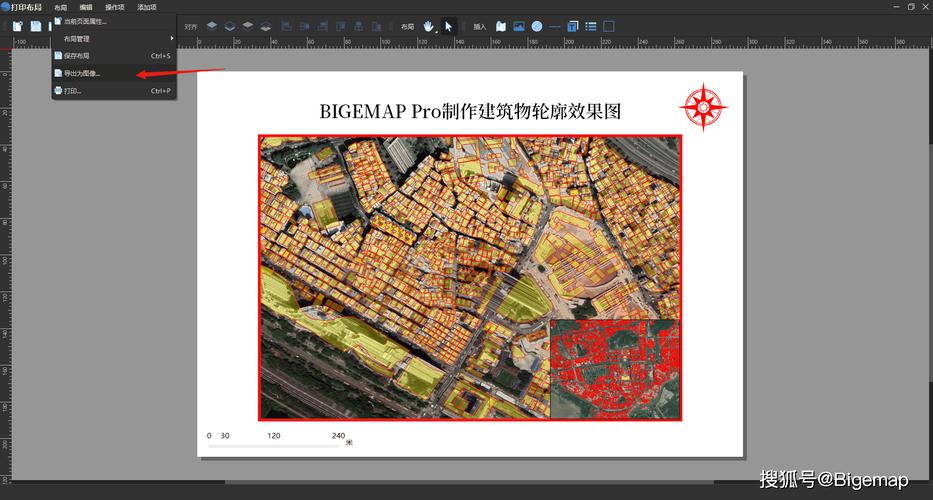Click the align bottom icon before 布局 label
Viewport: 933px width, 500px height.
pos(376,26)
